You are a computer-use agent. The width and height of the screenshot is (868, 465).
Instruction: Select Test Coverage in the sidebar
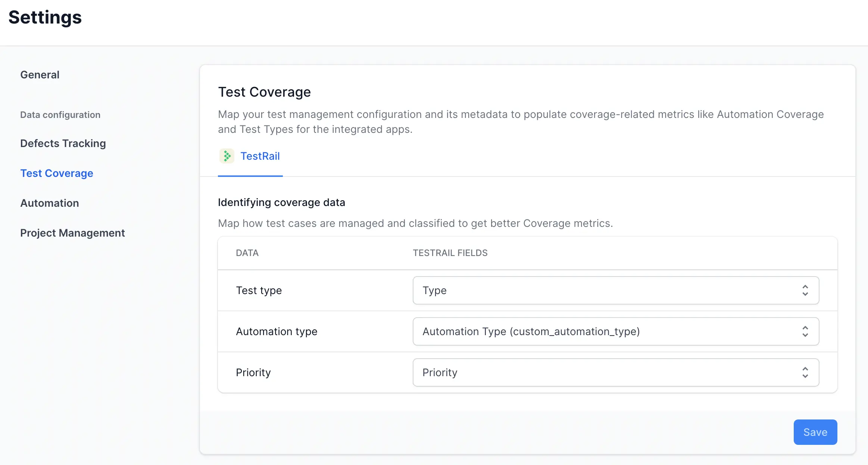tap(57, 173)
